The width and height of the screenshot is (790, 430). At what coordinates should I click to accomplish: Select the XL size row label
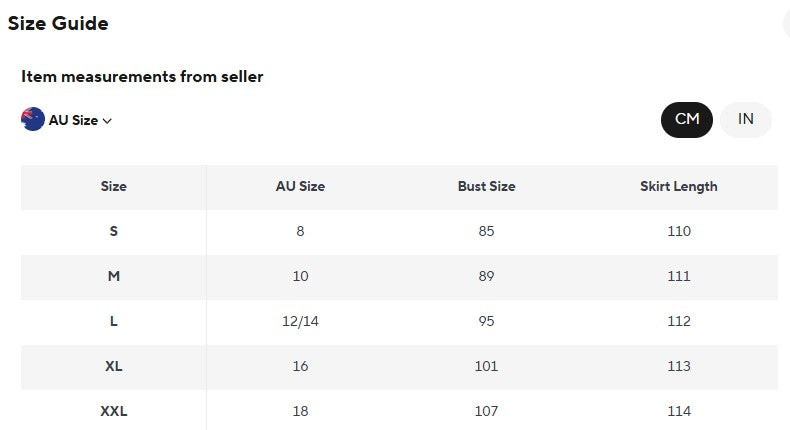pos(113,366)
